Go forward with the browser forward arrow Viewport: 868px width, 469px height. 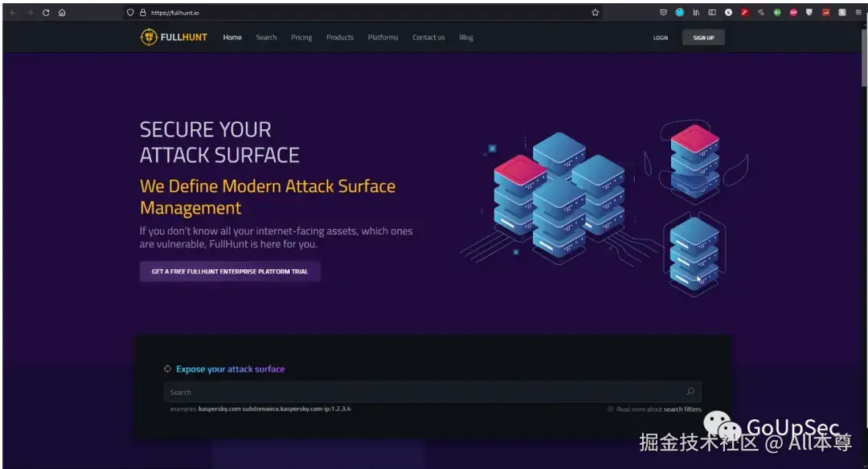[x=30, y=12]
